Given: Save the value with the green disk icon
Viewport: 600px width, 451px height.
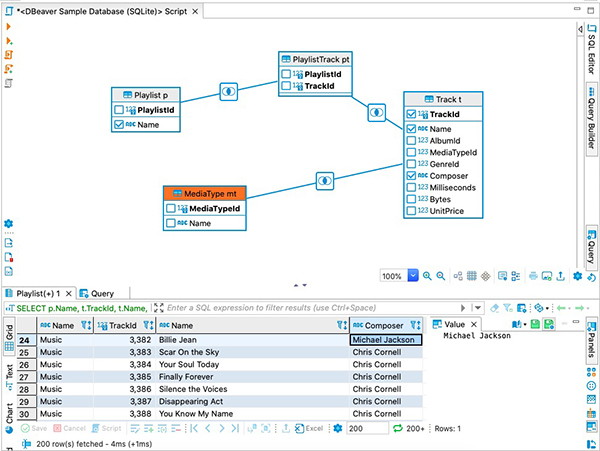Looking at the screenshot, I should 535,324.
